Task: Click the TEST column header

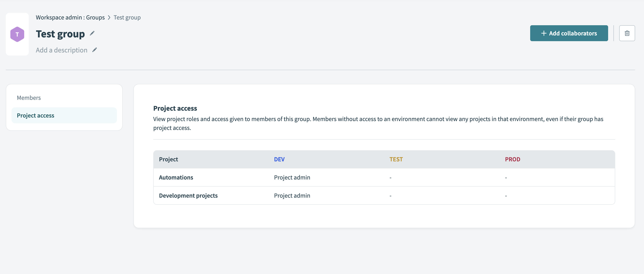Action: [x=396, y=159]
